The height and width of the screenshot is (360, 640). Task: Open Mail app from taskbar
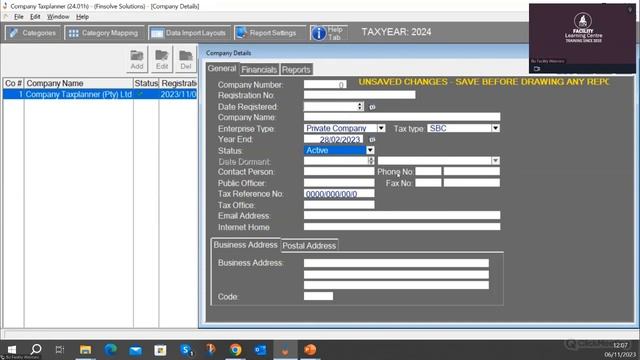point(136,350)
